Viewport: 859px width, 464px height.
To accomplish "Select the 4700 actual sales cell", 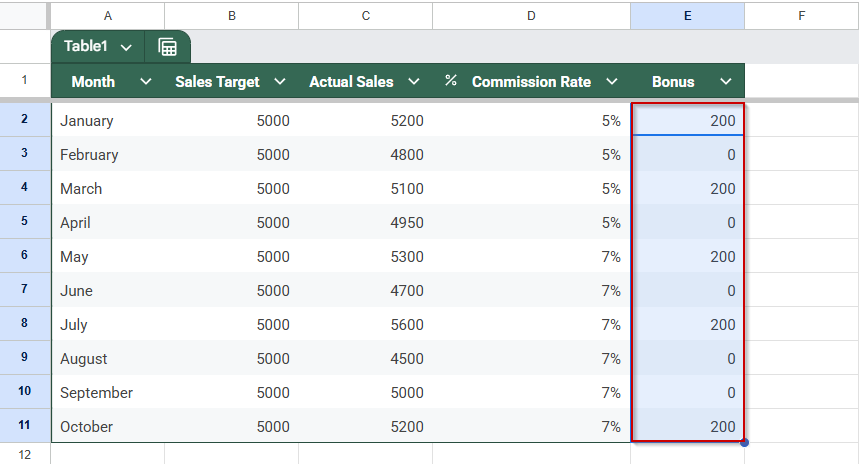I will tap(365, 290).
